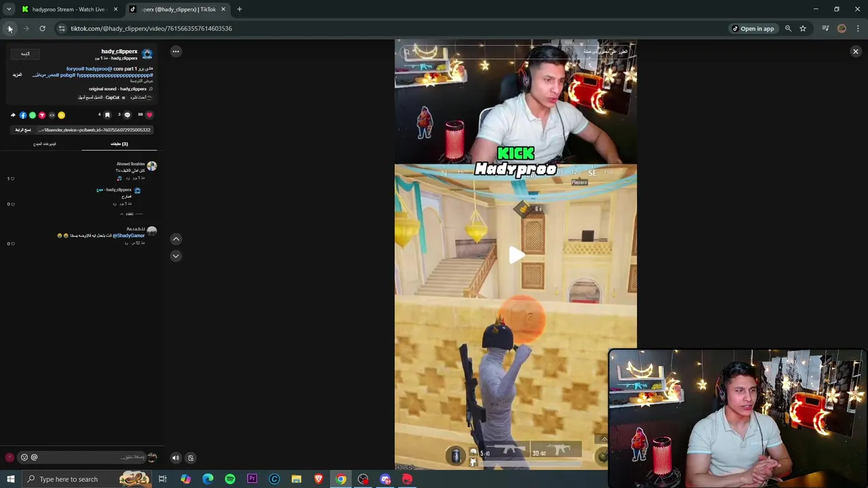Go to next video with down chevron
This screenshot has height=488, width=868.
(x=176, y=256)
